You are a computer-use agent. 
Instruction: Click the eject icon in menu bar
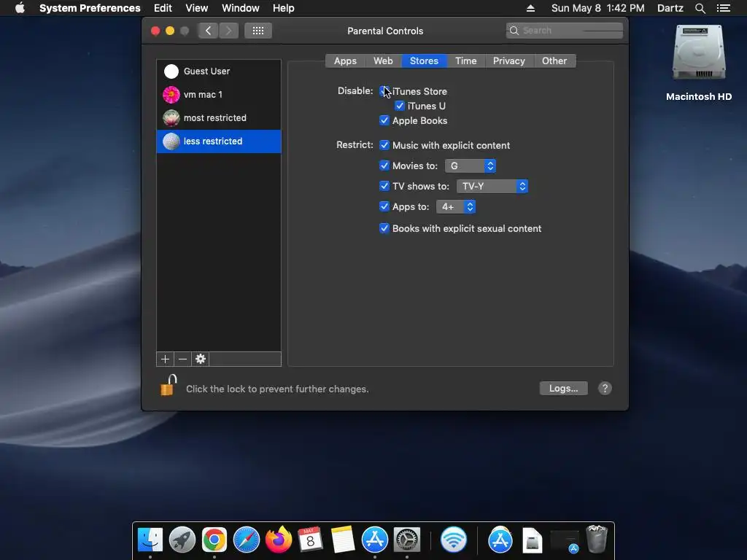[530, 8]
